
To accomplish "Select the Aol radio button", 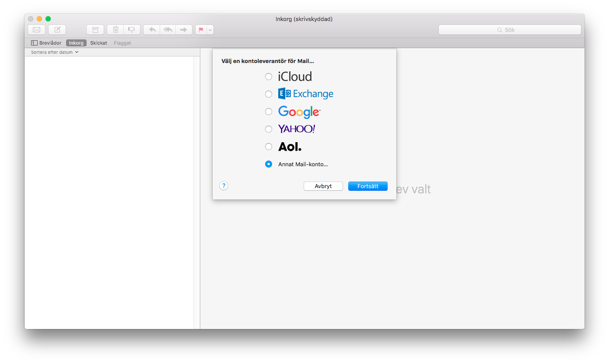I will tap(269, 147).
